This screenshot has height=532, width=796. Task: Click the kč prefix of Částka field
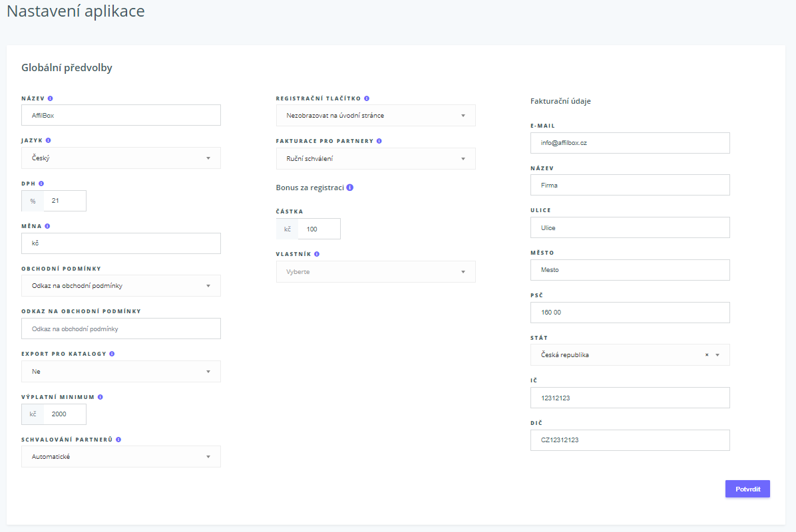click(x=288, y=229)
